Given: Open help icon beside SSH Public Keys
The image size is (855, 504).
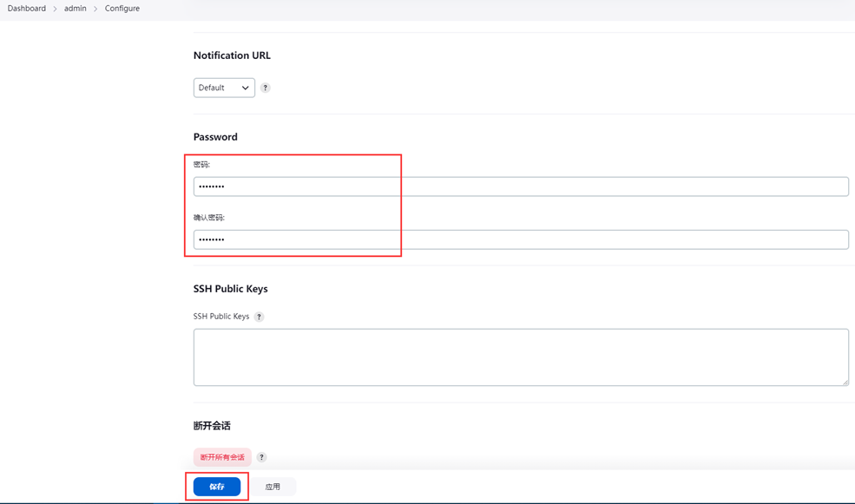Looking at the screenshot, I should [x=259, y=317].
